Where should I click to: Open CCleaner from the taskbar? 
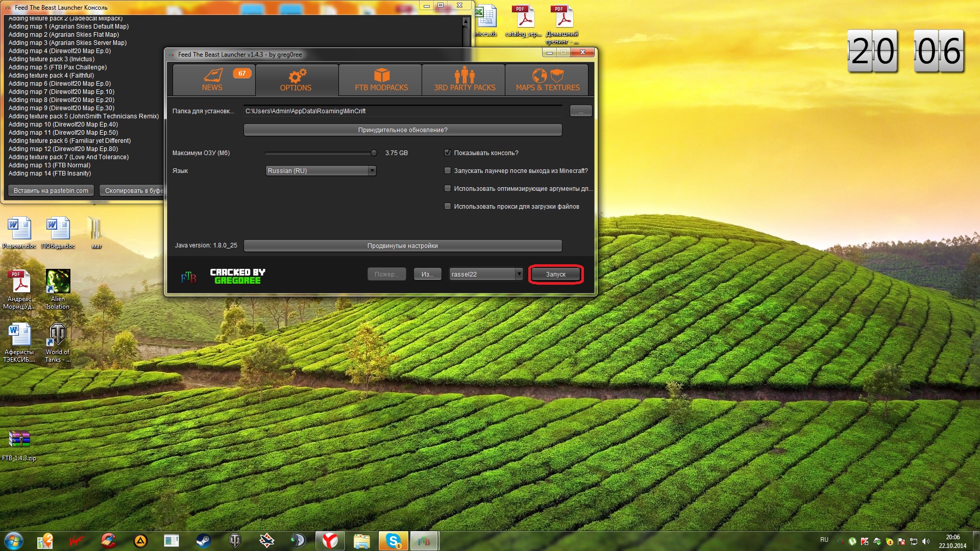(x=108, y=541)
